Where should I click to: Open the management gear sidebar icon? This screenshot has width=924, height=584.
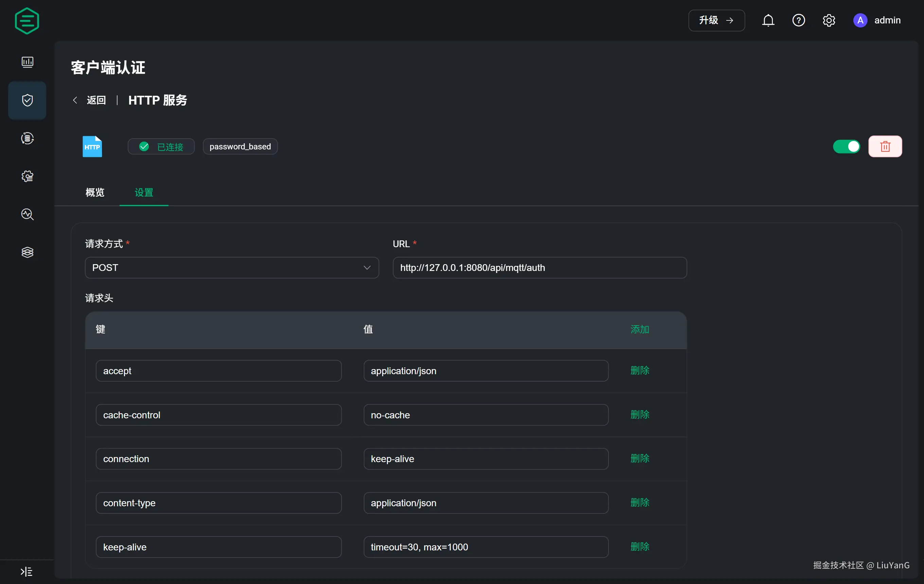(x=27, y=176)
